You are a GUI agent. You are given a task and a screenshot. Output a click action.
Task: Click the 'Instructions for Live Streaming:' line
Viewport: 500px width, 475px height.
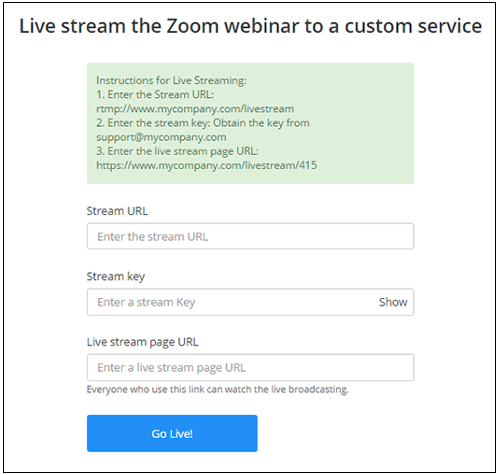coord(171,80)
